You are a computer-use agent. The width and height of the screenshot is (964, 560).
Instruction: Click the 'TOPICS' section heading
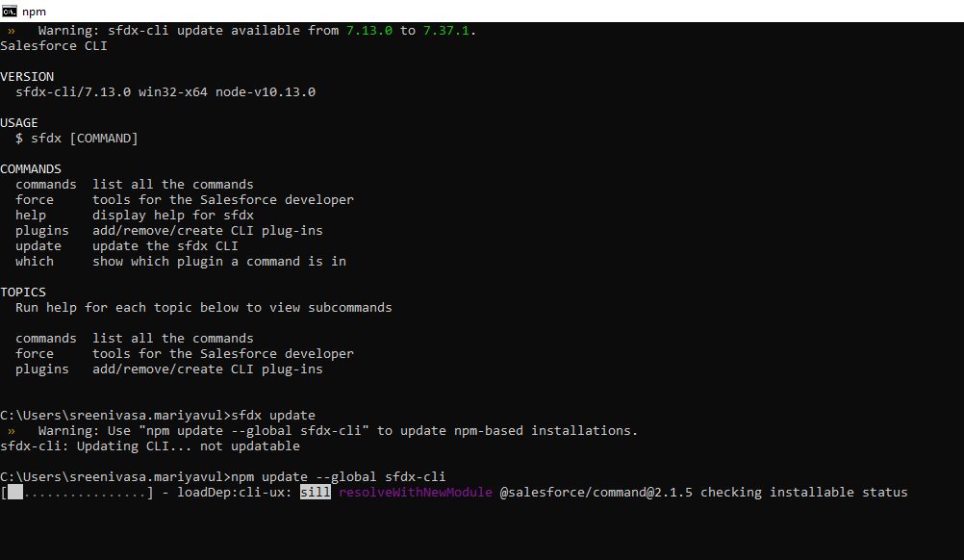pos(23,292)
